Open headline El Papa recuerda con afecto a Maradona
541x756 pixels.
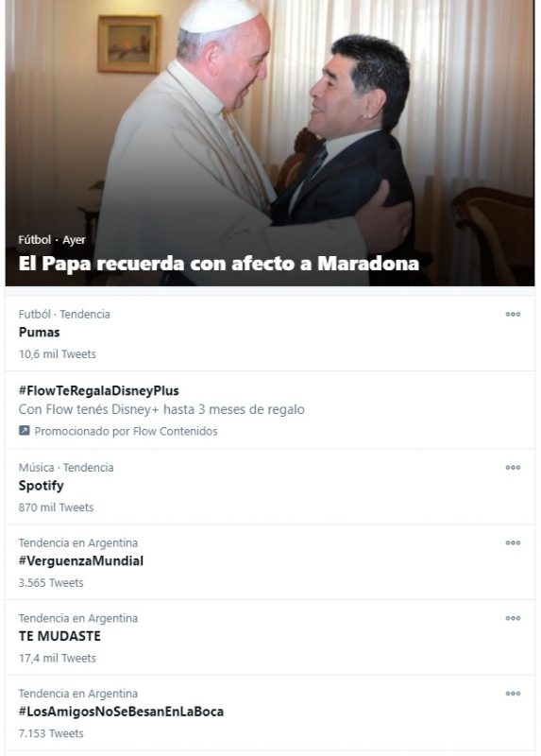[219, 264]
